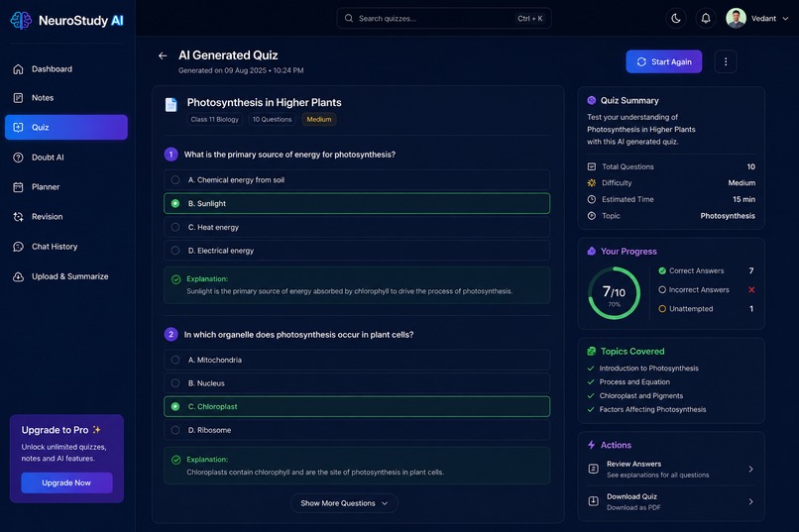Click the Unattempted row
This screenshot has height=532, width=799.
click(x=707, y=308)
